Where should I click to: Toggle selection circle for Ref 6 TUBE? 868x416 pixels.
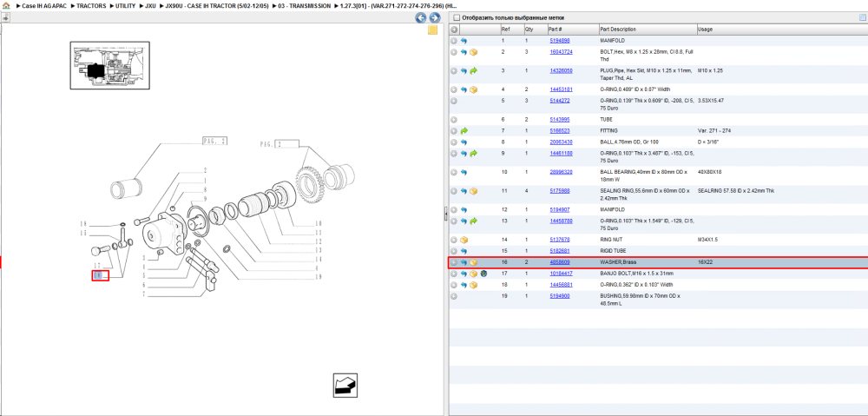click(x=454, y=119)
